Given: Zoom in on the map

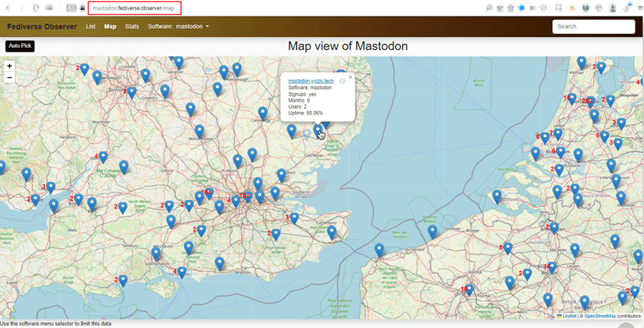Looking at the screenshot, I should click(9, 66).
